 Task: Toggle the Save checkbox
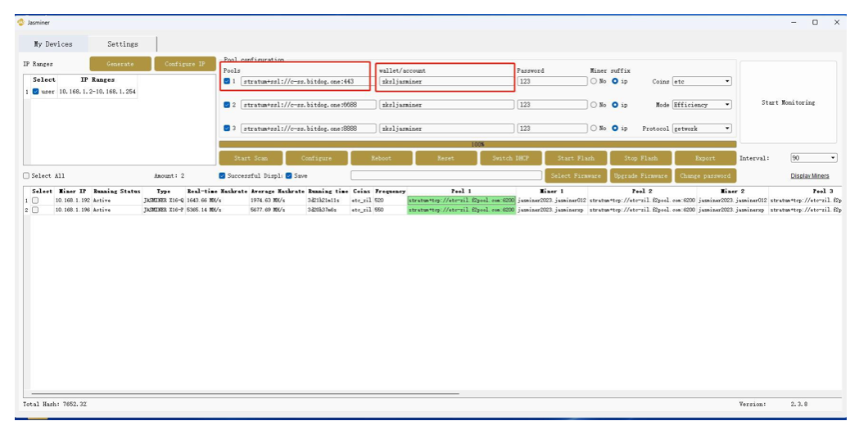coord(288,175)
